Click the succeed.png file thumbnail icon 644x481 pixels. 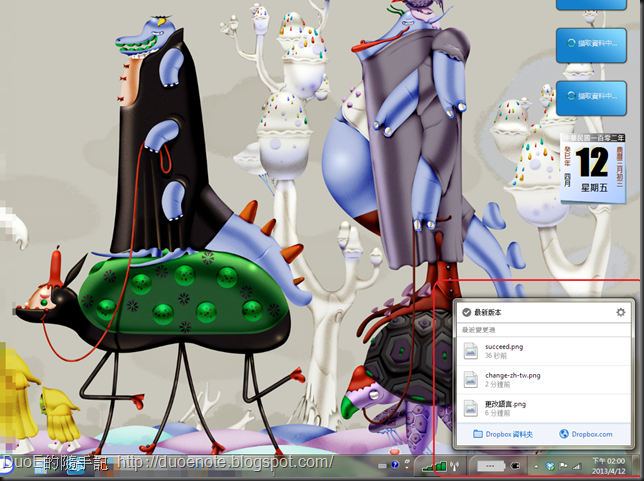coord(470,351)
